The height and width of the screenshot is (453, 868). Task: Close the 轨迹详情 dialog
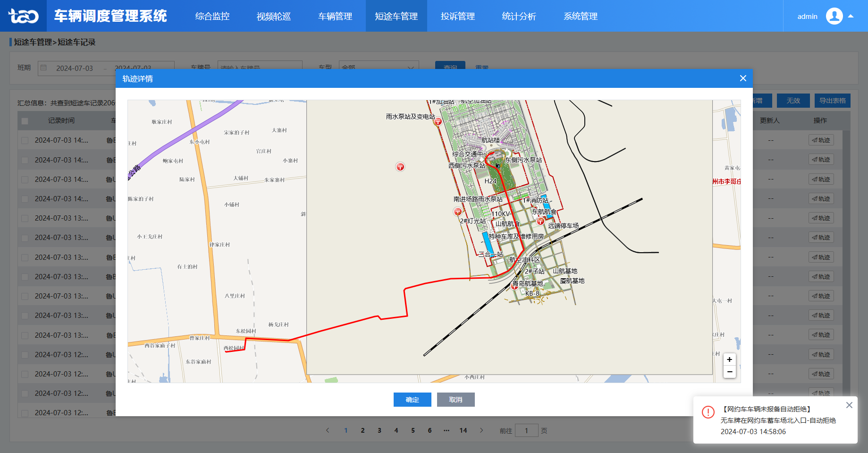743,78
